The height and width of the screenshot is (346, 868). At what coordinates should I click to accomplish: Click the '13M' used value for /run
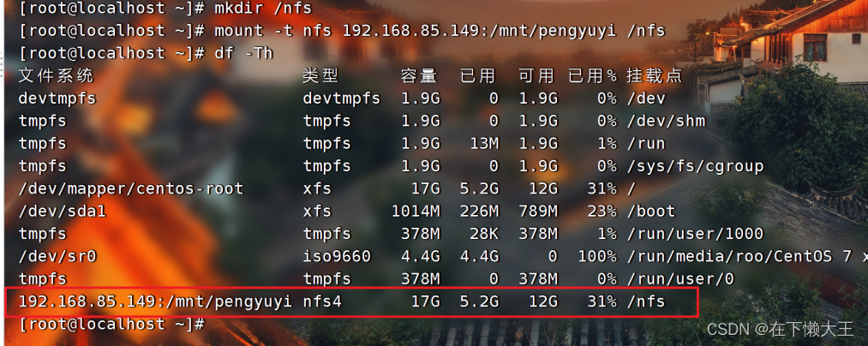484,144
